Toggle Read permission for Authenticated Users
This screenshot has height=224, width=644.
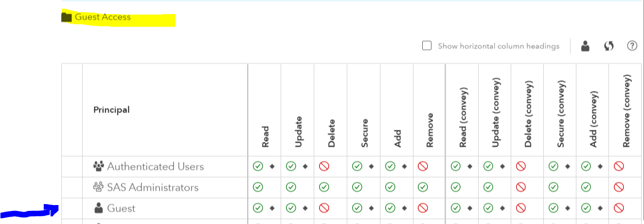(258, 167)
